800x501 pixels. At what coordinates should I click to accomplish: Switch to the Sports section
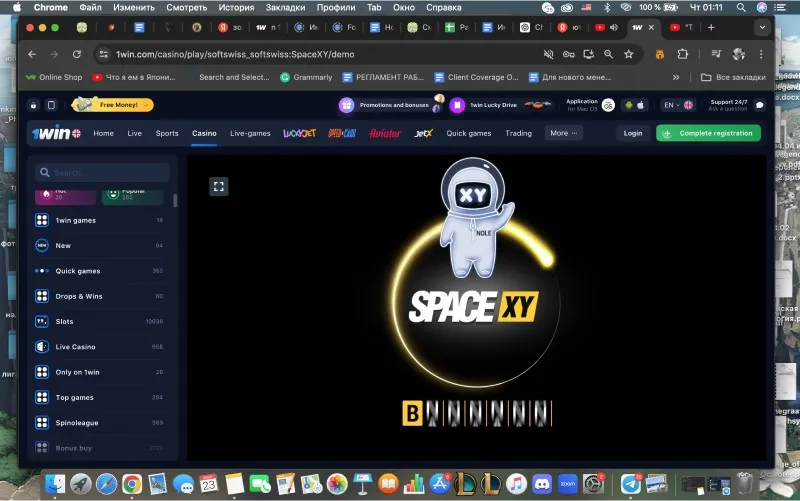coord(167,133)
